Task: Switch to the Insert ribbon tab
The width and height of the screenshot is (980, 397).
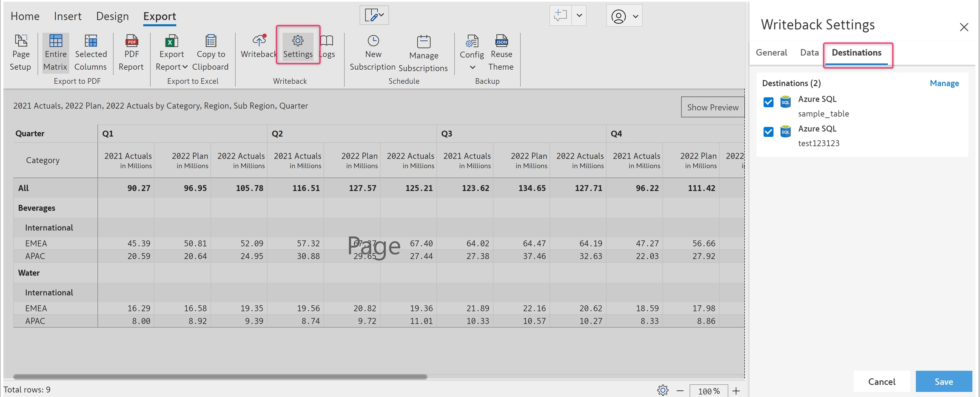Action: tap(68, 16)
